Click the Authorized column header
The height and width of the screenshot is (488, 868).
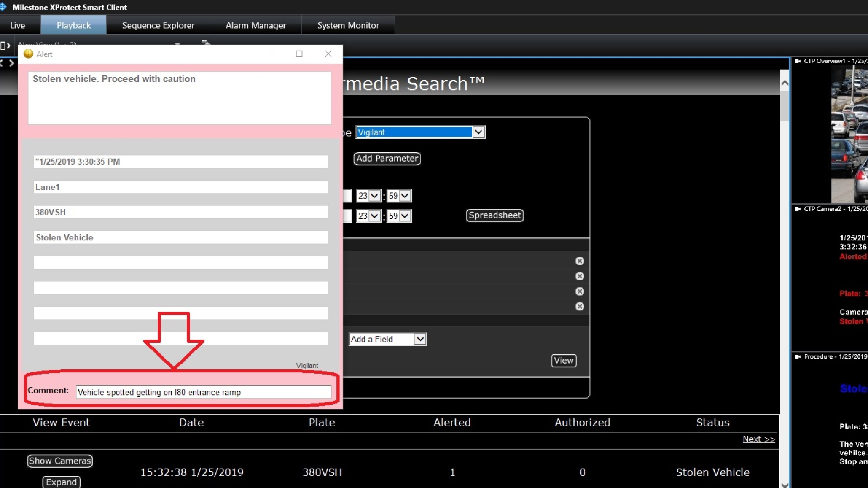[x=582, y=422]
